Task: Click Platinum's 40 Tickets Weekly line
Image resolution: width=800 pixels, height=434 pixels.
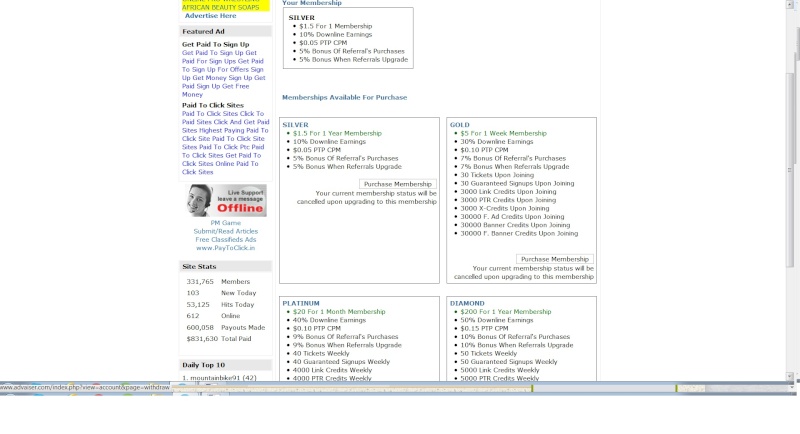Action: 321,353
